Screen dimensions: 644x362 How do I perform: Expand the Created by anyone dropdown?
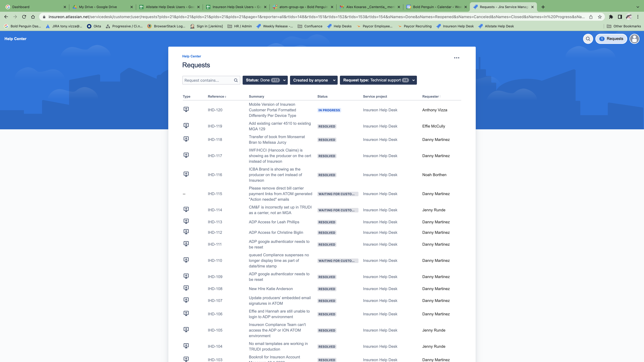pos(313,80)
